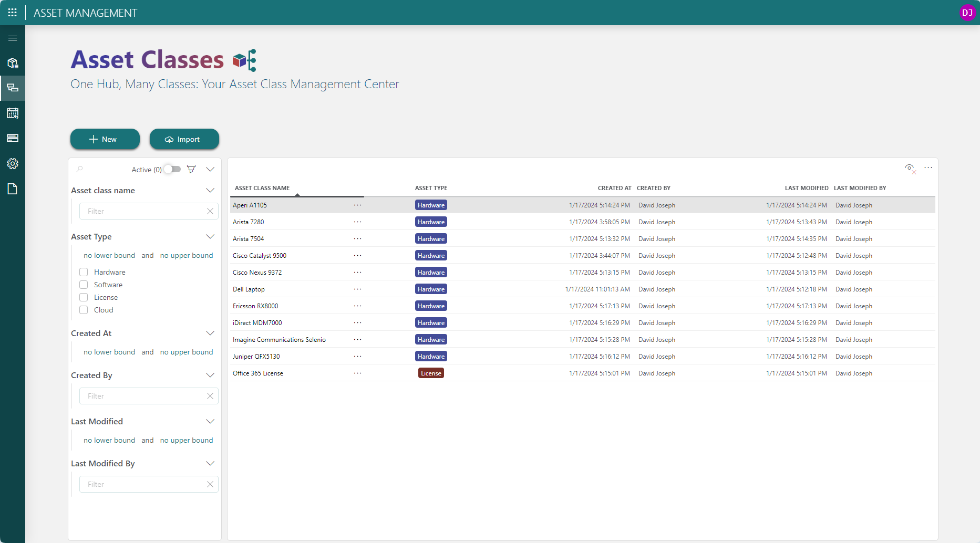The width and height of the screenshot is (980, 543).
Task: Sort by Asset Type column header
Action: click(431, 188)
